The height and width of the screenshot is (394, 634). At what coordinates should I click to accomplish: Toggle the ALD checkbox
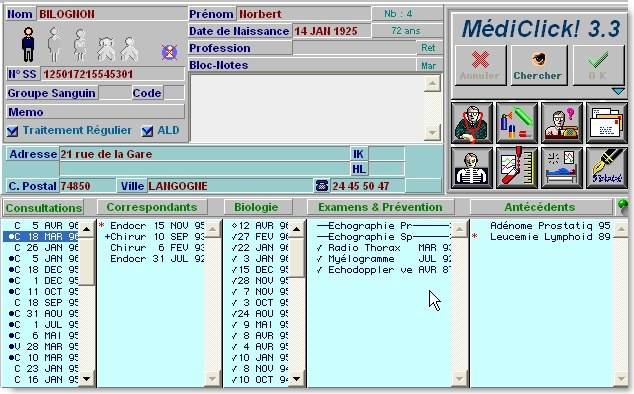pyautogui.click(x=147, y=131)
